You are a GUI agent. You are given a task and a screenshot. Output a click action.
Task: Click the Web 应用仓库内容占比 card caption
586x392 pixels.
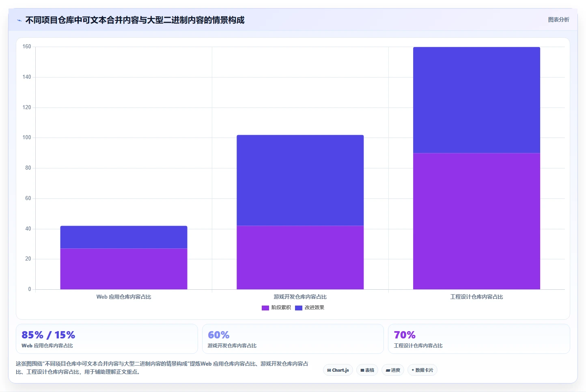[x=47, y=346]
